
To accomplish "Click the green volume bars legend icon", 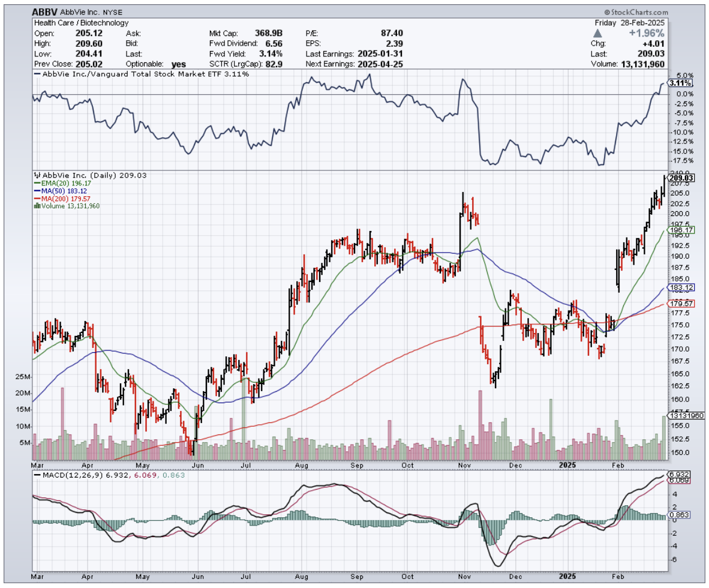I will [x=37, y=206].
